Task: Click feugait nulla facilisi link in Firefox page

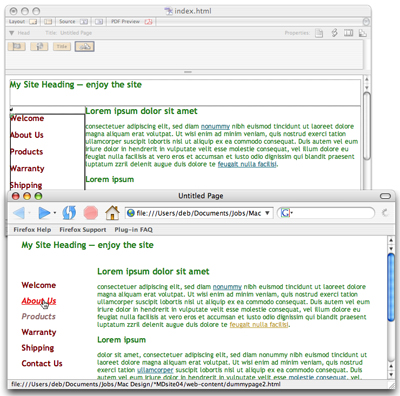Action: click(259, 325)
